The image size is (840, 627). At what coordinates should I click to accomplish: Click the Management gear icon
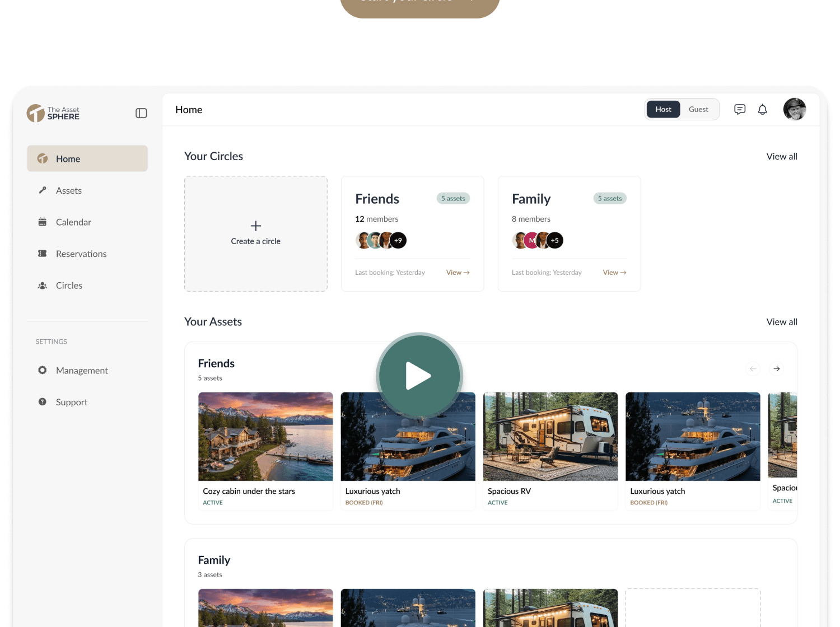tap(43, 370)
